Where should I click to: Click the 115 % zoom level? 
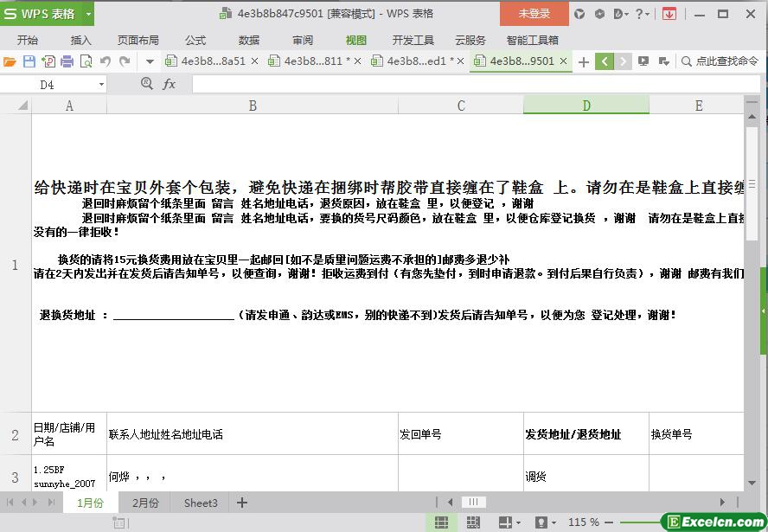pyautogui.click(x=584, y=522)
